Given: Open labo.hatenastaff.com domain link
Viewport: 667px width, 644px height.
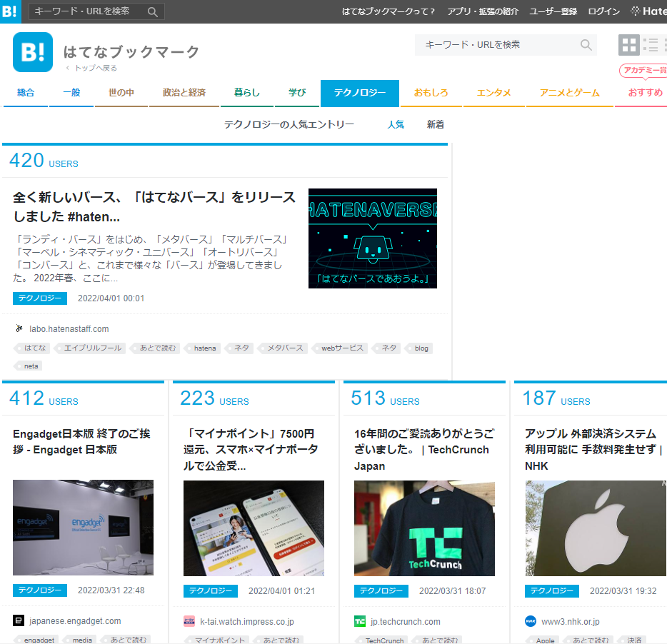Looking at the screenshot, I should click(x=69, y=329).
